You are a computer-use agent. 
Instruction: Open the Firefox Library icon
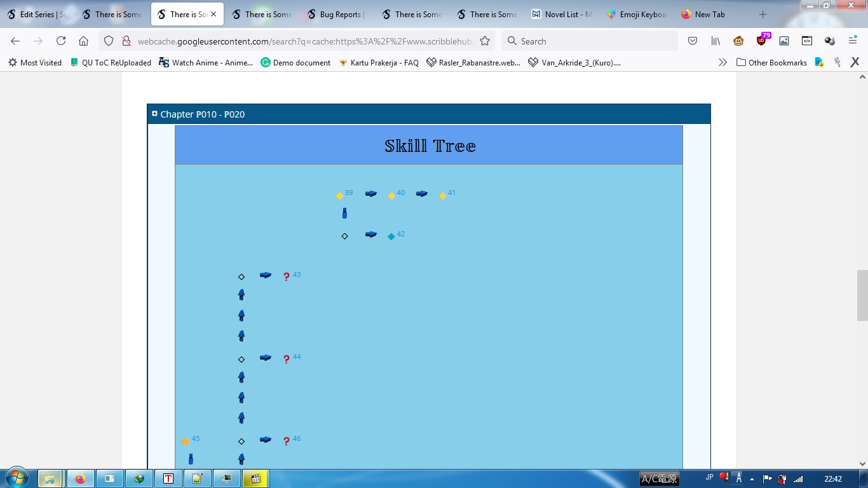pos(715,41)
